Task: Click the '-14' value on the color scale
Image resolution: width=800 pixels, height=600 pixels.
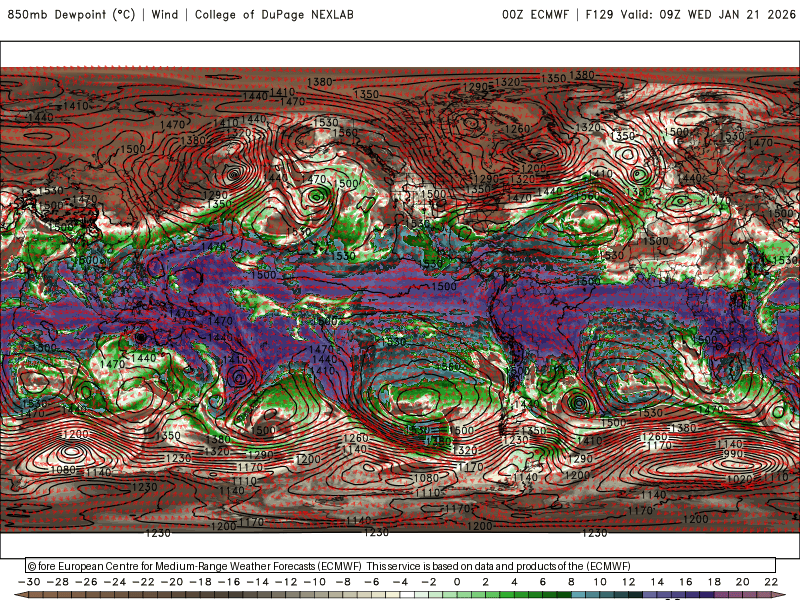Action: pyautogui.click(x=258, y=582)
